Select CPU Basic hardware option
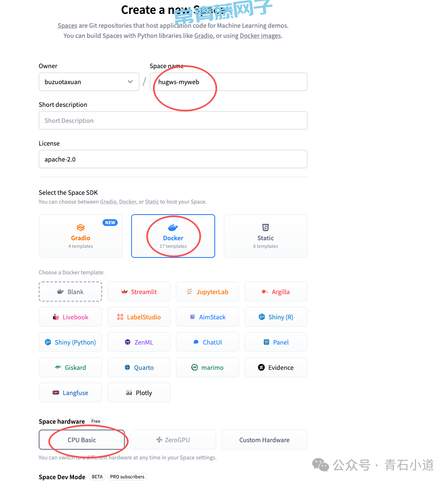Viewport: 448px width, 483px height. click(82, 440)
